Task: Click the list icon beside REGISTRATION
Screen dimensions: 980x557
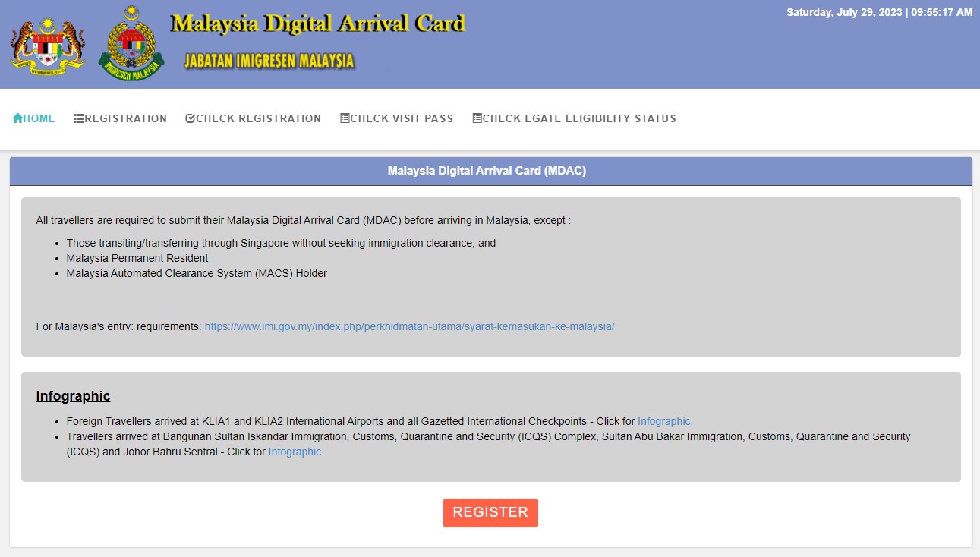Action: [x=79, y=118]
